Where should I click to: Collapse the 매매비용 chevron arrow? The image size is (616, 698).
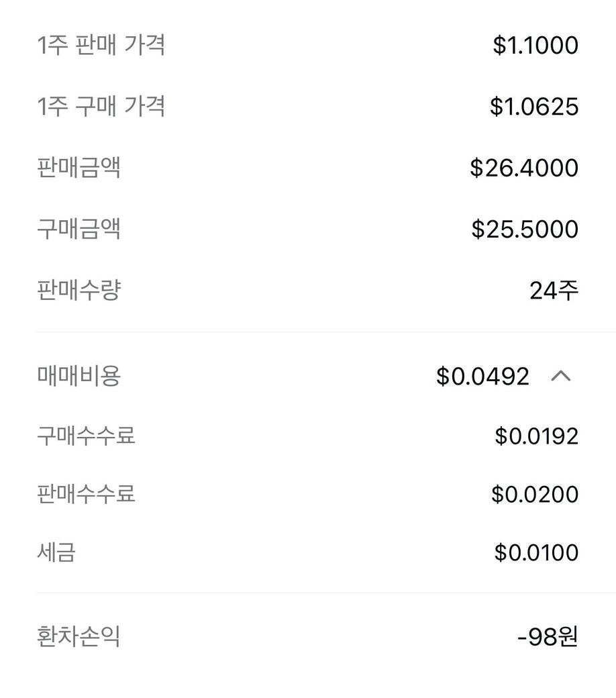pos(560,377)
